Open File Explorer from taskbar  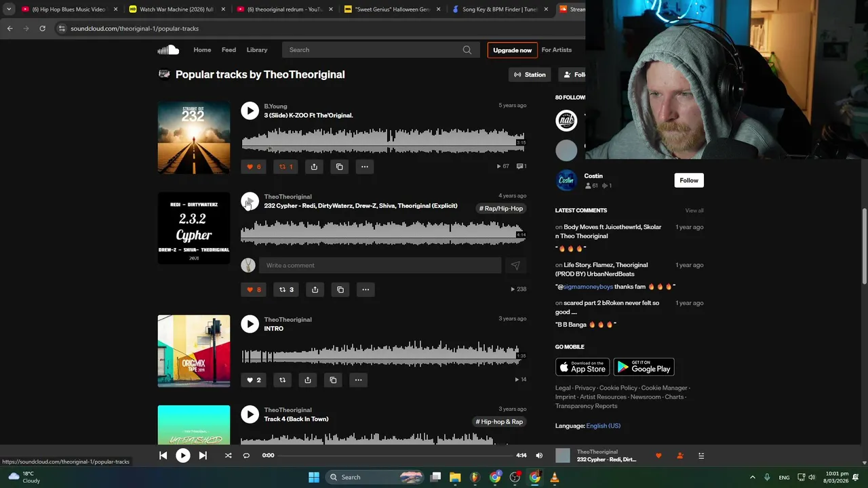click(x=455, y=477)
